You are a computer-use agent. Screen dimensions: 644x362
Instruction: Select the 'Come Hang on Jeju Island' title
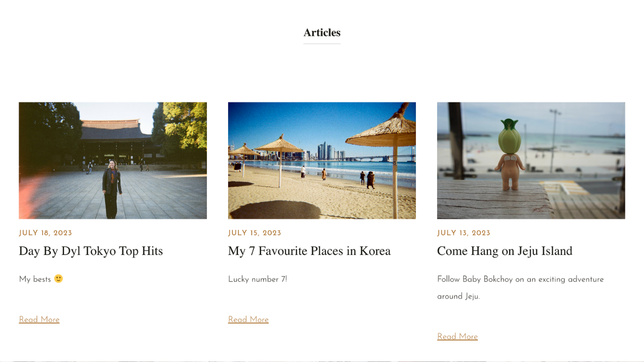click(504, 251)
